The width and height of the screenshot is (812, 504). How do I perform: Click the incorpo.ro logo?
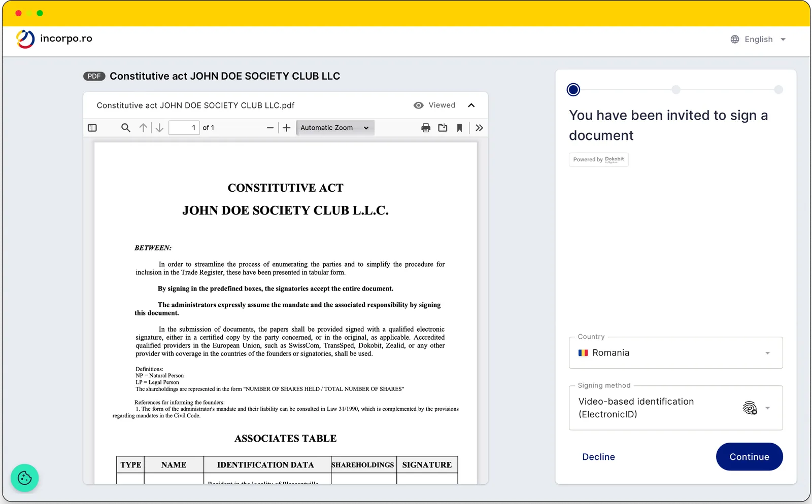54,39
